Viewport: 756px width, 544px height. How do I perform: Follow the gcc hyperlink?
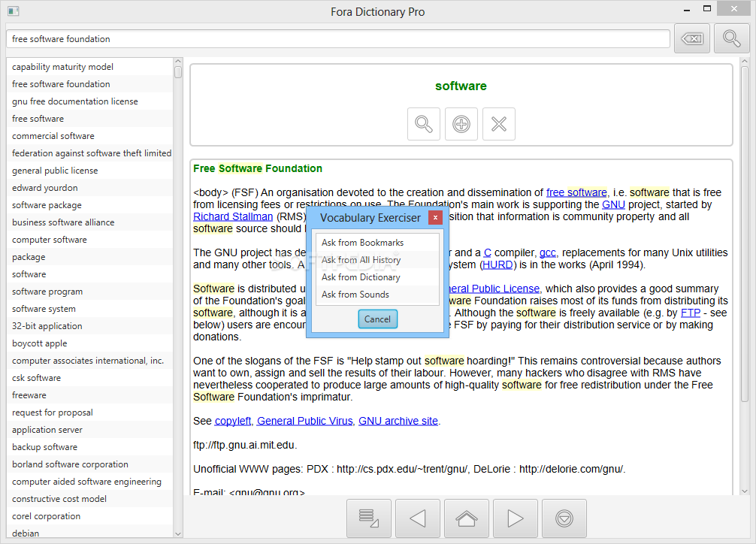547,252
